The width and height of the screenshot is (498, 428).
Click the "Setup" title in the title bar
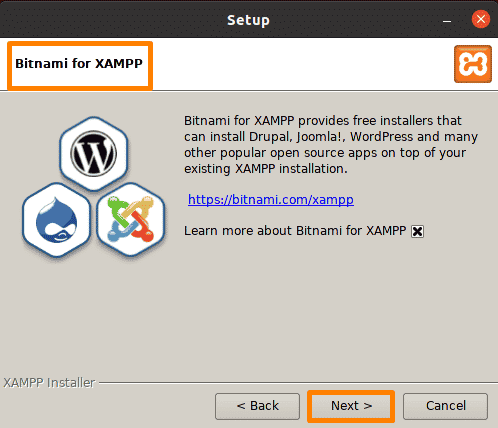pyautogui.click(x=248, y=20)
